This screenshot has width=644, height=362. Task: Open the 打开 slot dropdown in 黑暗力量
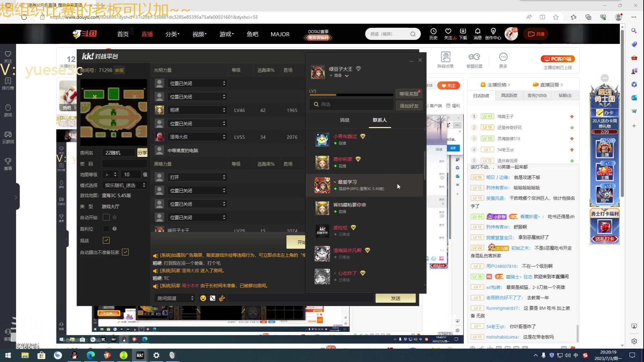tap(197, 177)
